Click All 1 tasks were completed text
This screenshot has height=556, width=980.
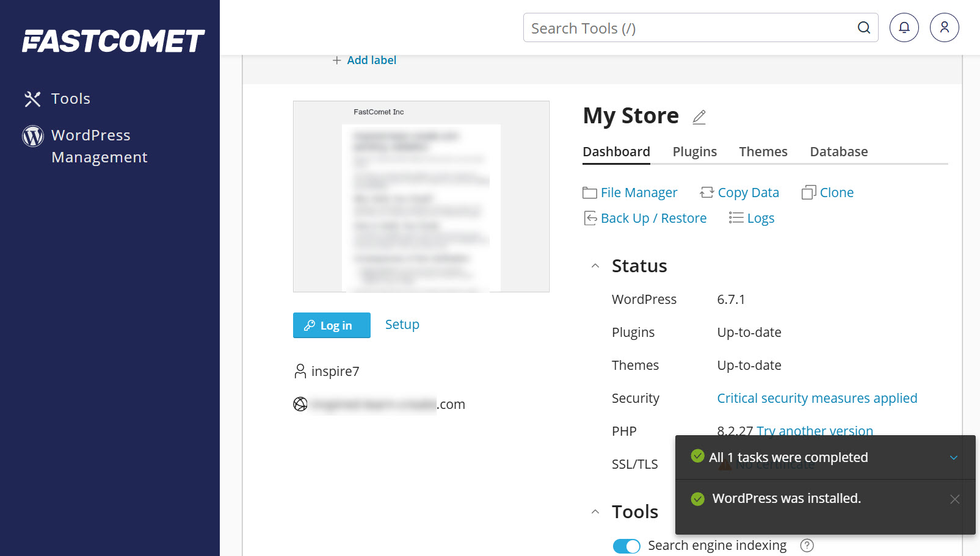[x=788, y=458]
